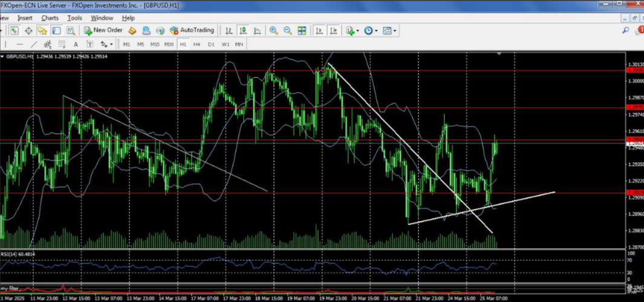Zoom out on the chart
Image resolution: width=644 pixels, height=302 pixels.
(x=287, y=30)
